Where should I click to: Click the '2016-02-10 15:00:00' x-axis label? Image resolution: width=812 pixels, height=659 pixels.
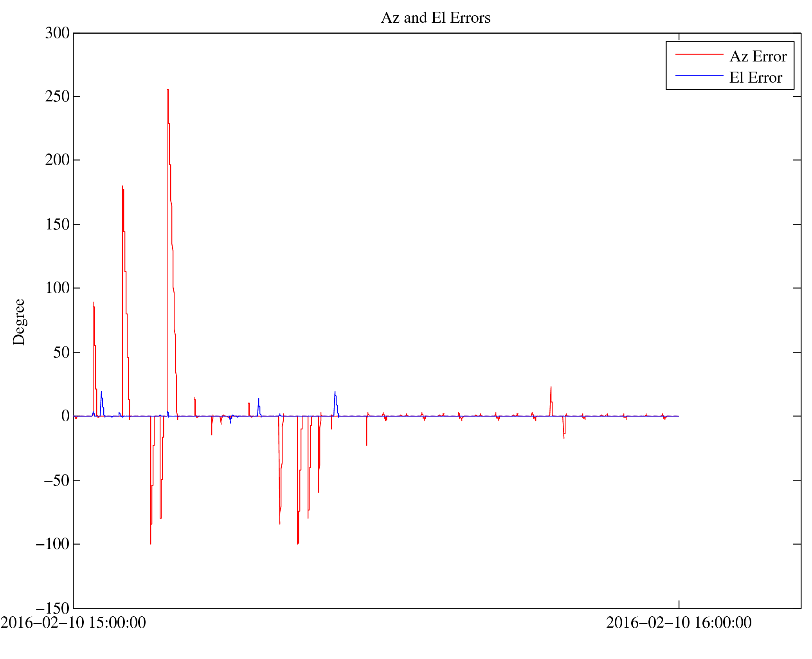click(x=73, y=623)
